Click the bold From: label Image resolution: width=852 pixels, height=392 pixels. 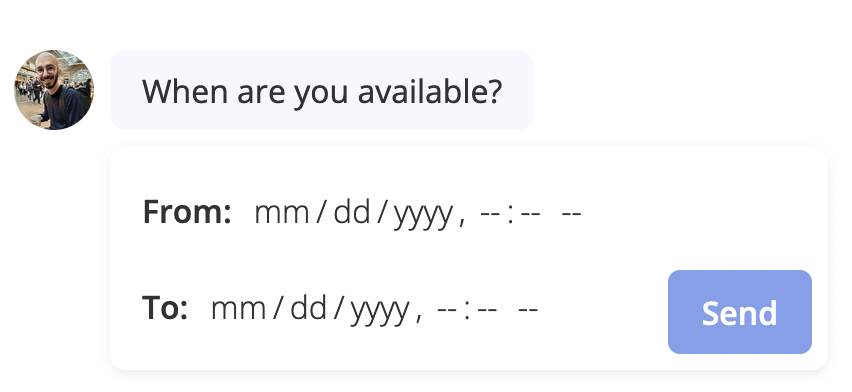[187, 212]
